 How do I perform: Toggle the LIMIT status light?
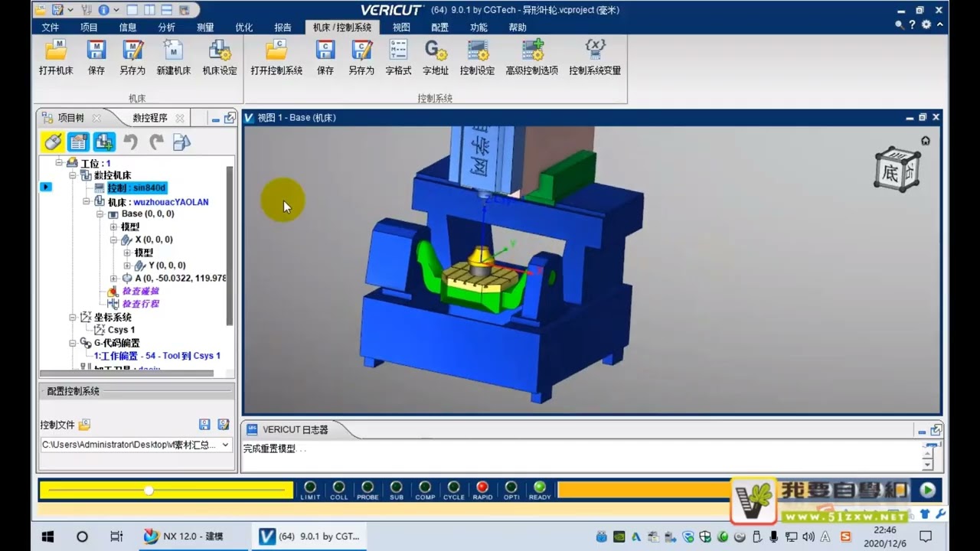pos(310,487)
